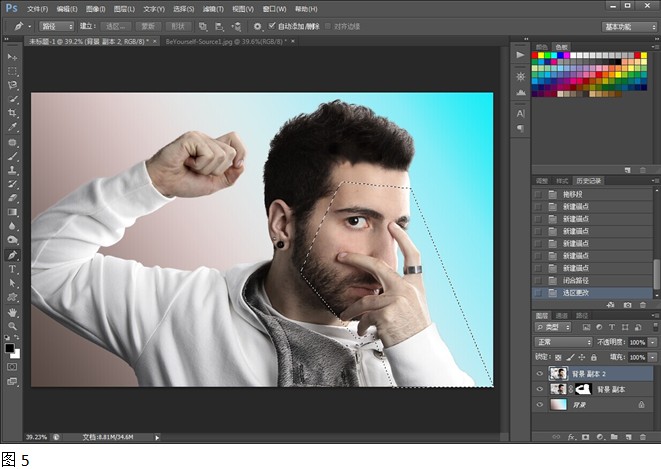This screenshot has height=469, width=661.
Task: Open layer filter 类型 dropdown
Action: click(553, 327)
